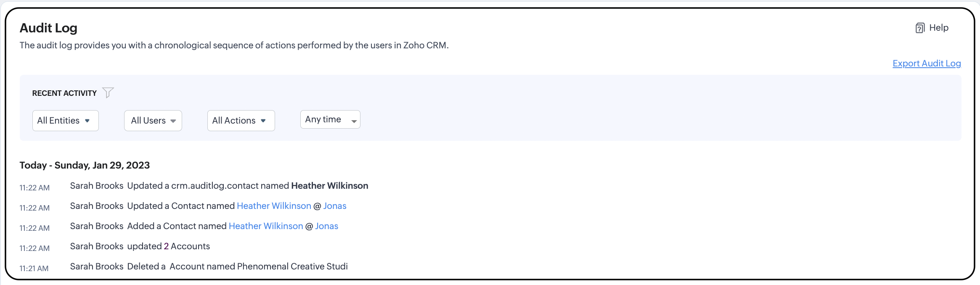Click the All Users dropdown arrow

(173, 121)
